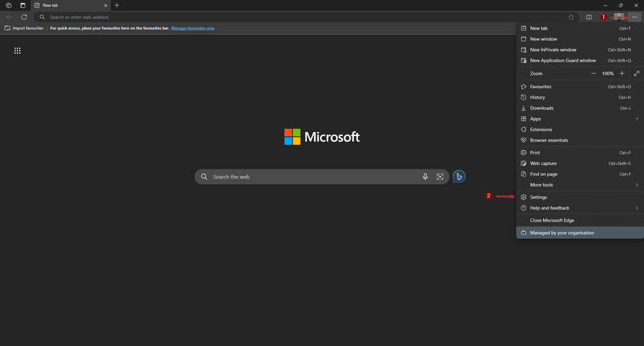
Task: Select New window menu item
Action: (x=580, y=39)
